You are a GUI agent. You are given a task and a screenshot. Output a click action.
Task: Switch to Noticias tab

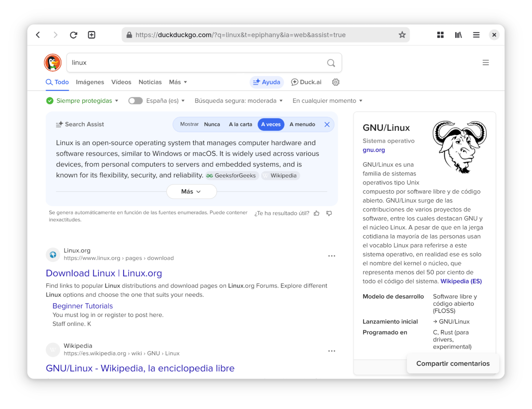pos(150,82)
